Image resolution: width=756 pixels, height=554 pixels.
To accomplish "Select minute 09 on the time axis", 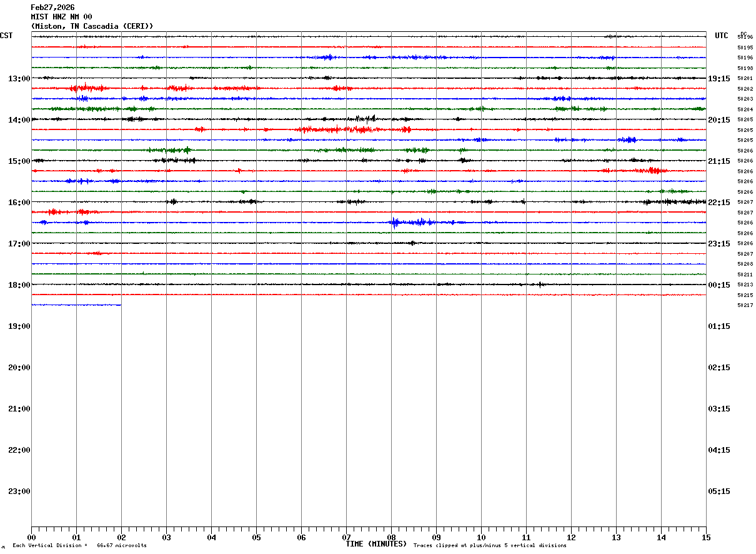I will click(x=436, y=537).
